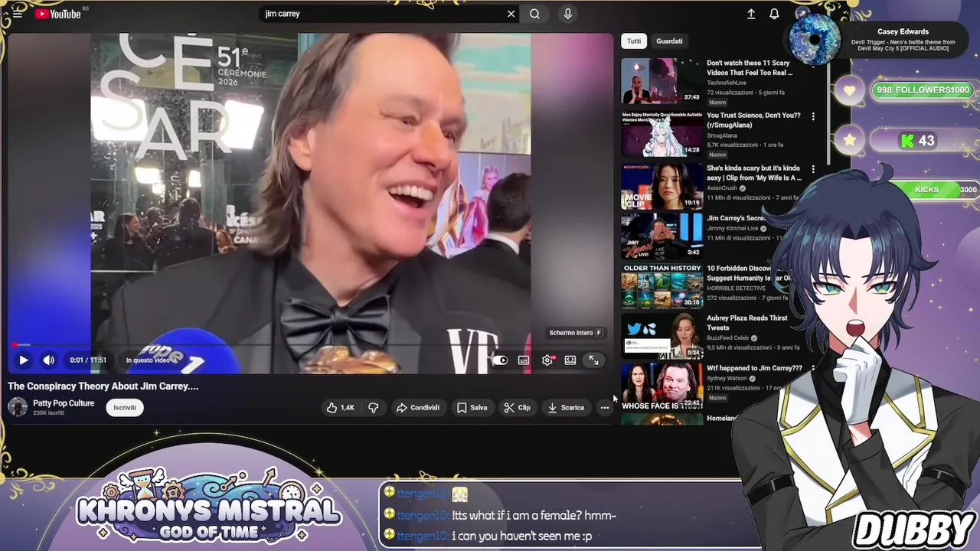Click the 998 followers goal bar
Image resolution: width=980 pixels, height=551 pixels.
click(923, 90)
